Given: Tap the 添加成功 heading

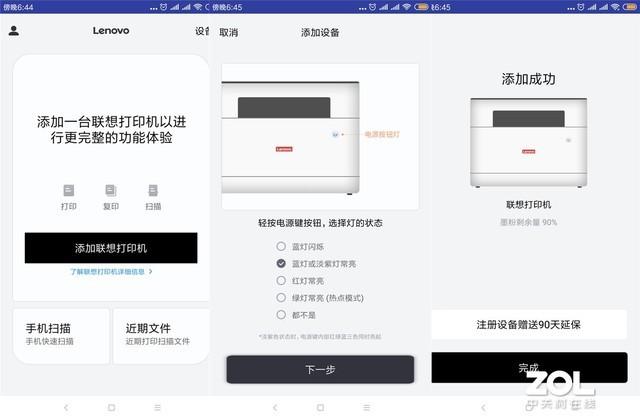Looking at the screenshot, I should click(529, 79).
